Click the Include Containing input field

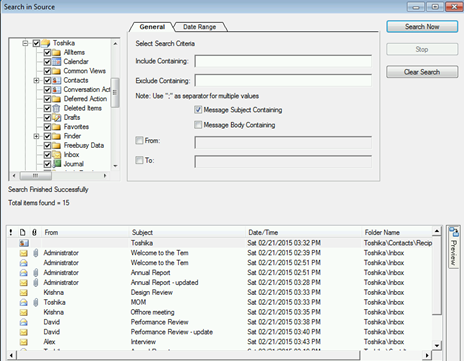[x=283, y=61]
